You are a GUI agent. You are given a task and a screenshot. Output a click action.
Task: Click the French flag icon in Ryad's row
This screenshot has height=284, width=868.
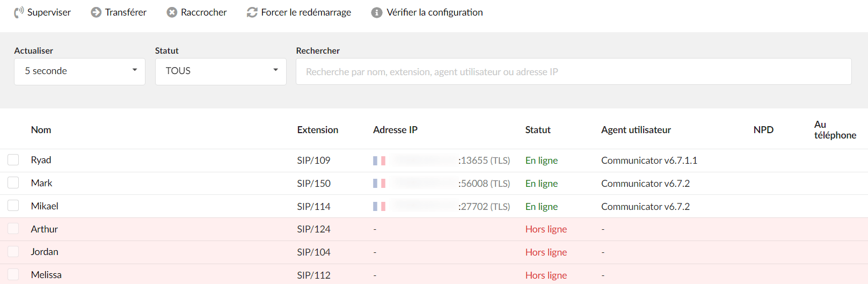(379, 161)
